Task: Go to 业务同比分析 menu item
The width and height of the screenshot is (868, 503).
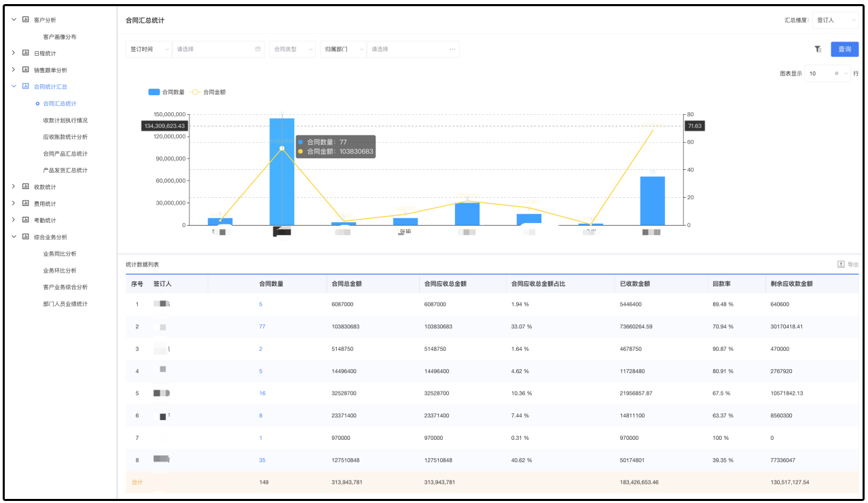Action: click(x=60, y=254)
